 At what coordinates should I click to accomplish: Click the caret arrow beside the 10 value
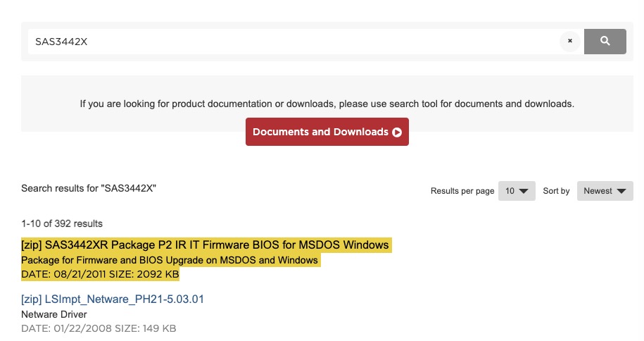(x=524, y=191)
